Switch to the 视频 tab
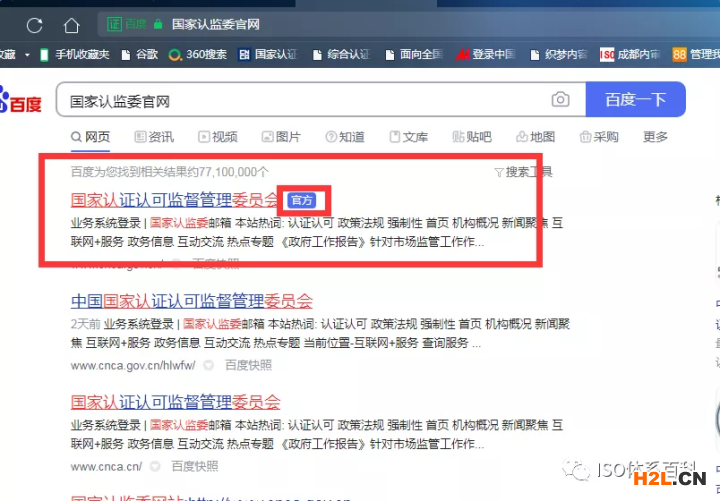The image size is (720, 501). [218, 137]
